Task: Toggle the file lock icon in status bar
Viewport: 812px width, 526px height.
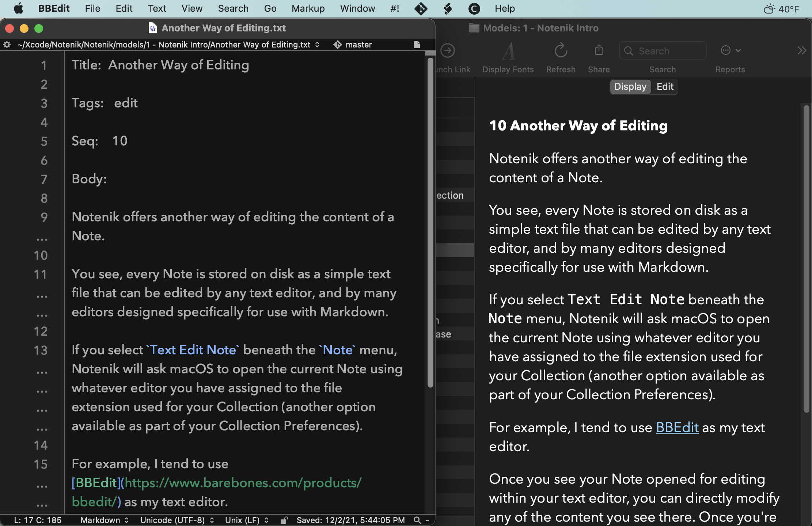Action: [284, 520]
